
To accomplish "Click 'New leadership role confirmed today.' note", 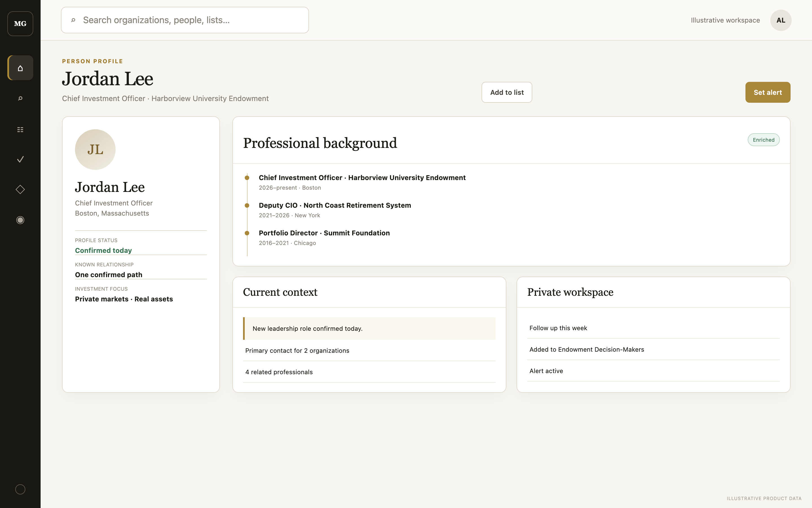I will pyautogui.click(x=369, y=329).
